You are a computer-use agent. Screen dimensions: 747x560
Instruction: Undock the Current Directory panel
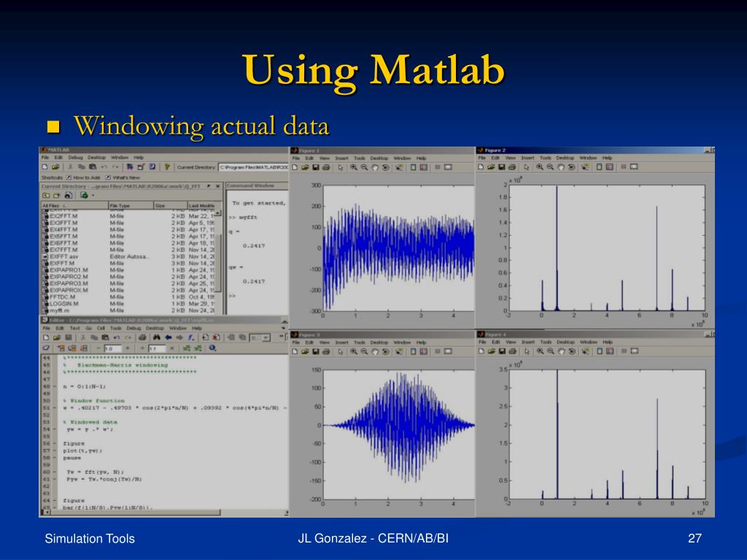209,186
